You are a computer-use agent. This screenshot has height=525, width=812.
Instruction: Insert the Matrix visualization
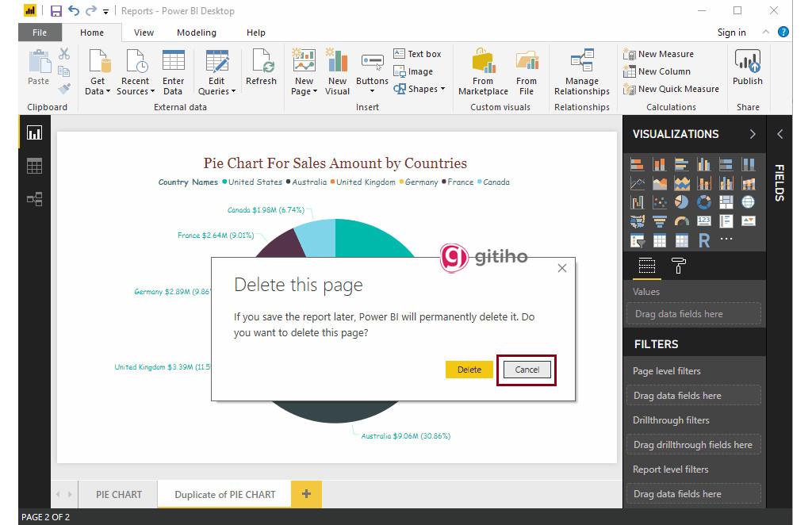(x=681, y=240)
